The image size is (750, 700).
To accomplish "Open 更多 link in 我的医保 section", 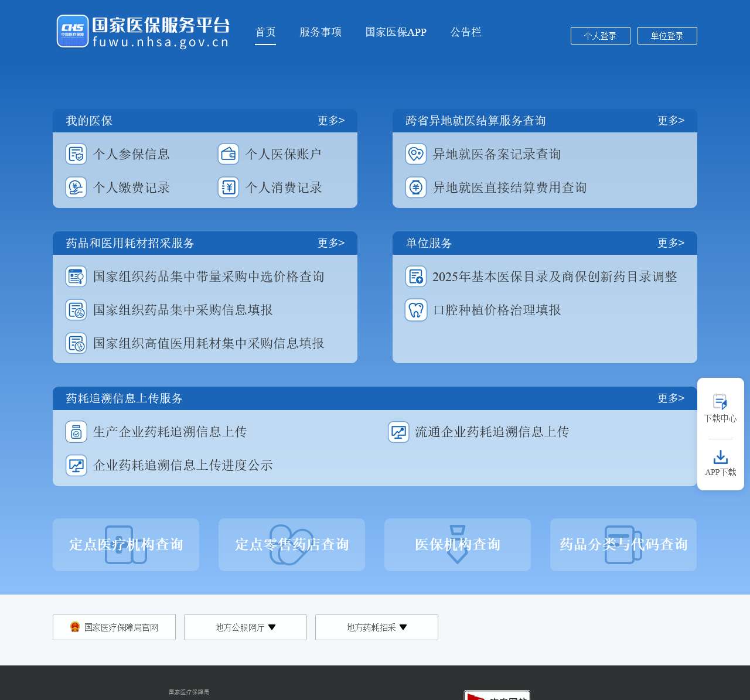I will 332,121.
